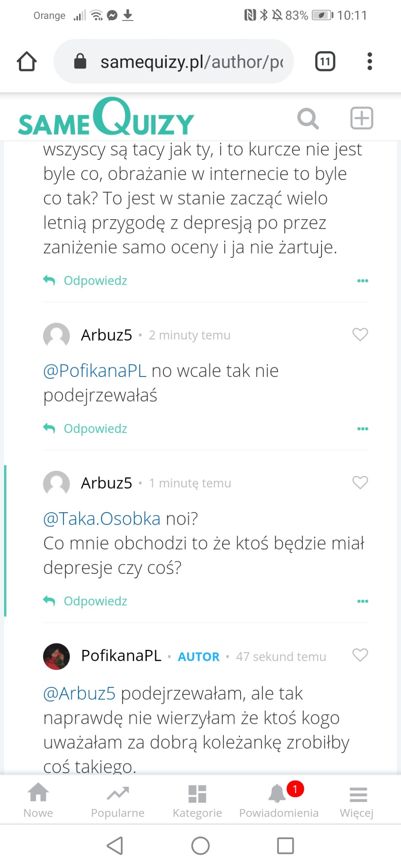Like Arbuz5's comment from 2 minutes ago
The width and height of the screenshot is (401, 868).
(x=360, y=335)
